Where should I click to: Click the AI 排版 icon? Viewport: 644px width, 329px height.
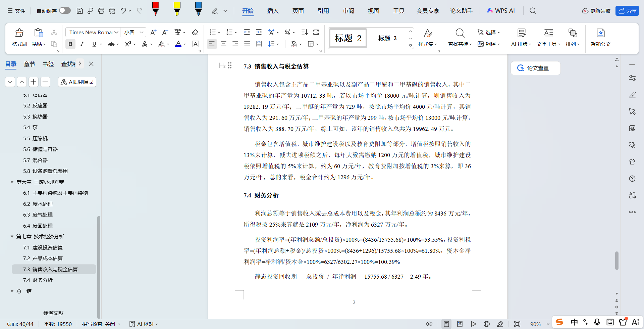(521, 33)
